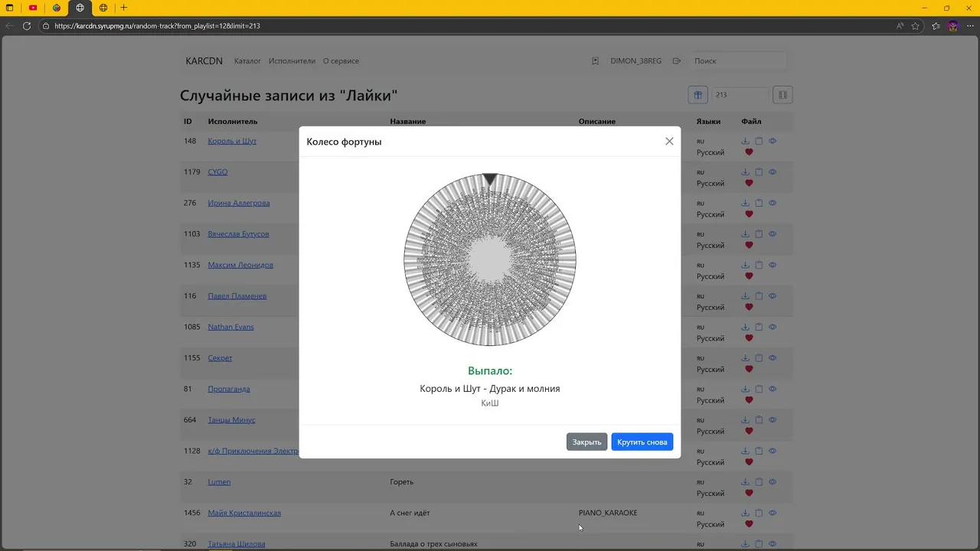Click the gift icon button

(697, 95)
